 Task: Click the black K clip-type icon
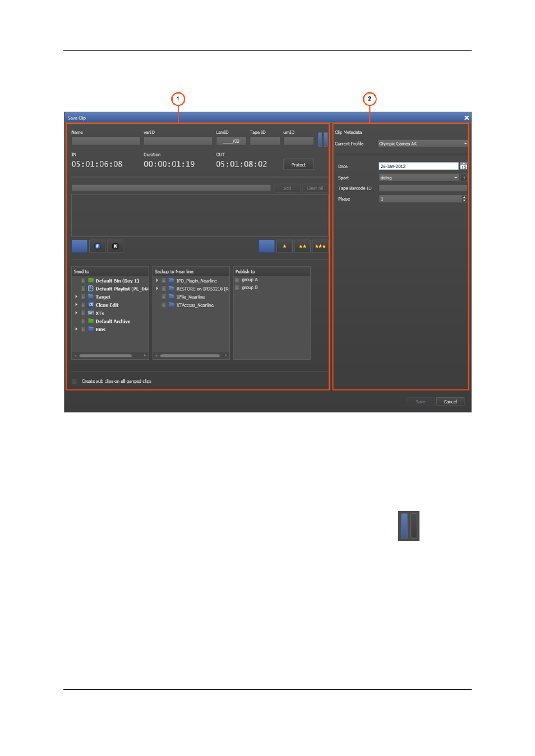coord(115,246)
